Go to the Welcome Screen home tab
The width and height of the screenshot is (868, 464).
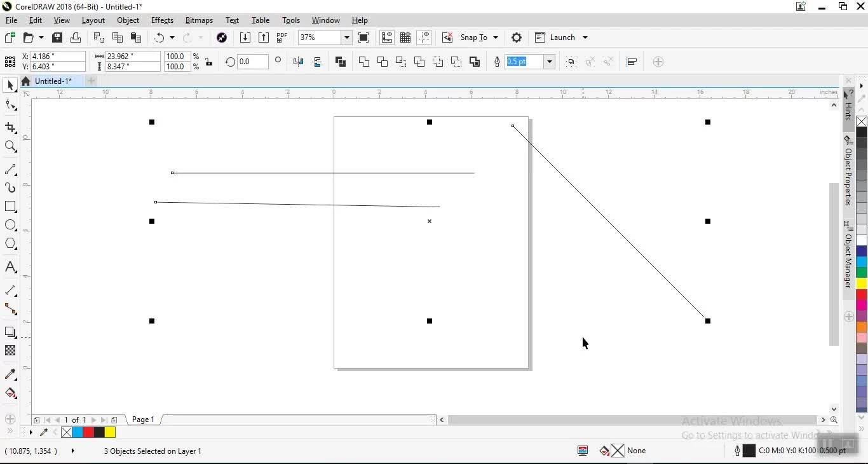tap(25, 81)
